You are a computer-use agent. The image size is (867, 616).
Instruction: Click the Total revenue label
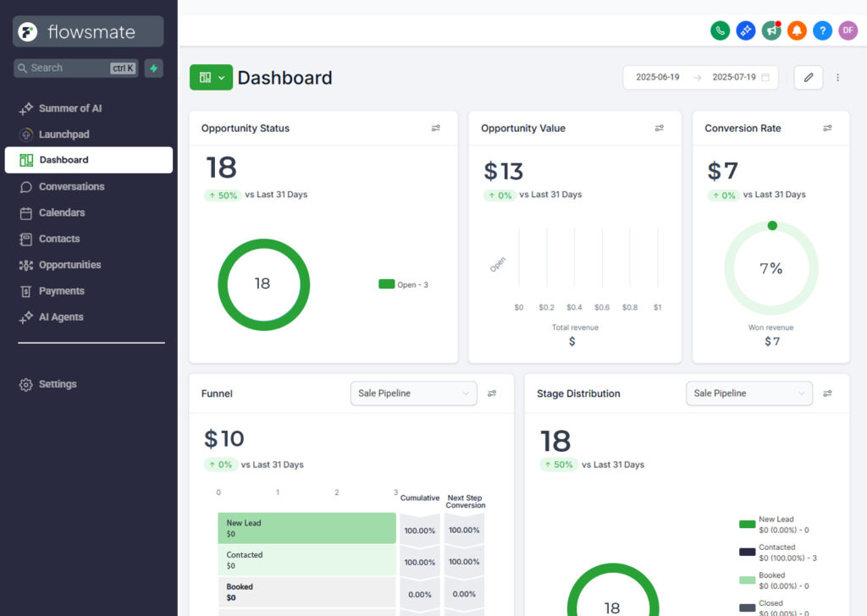pyautogui.click(x=575, y=327)
